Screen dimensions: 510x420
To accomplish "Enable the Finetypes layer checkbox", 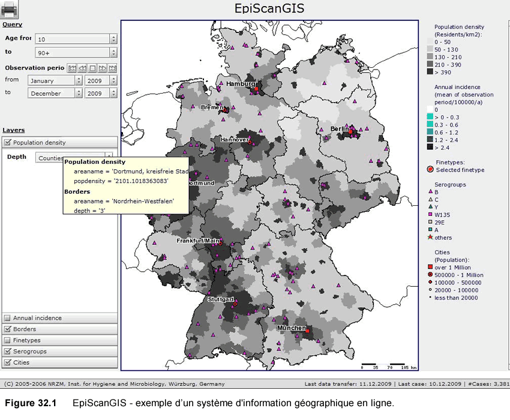I will (8, 340).
